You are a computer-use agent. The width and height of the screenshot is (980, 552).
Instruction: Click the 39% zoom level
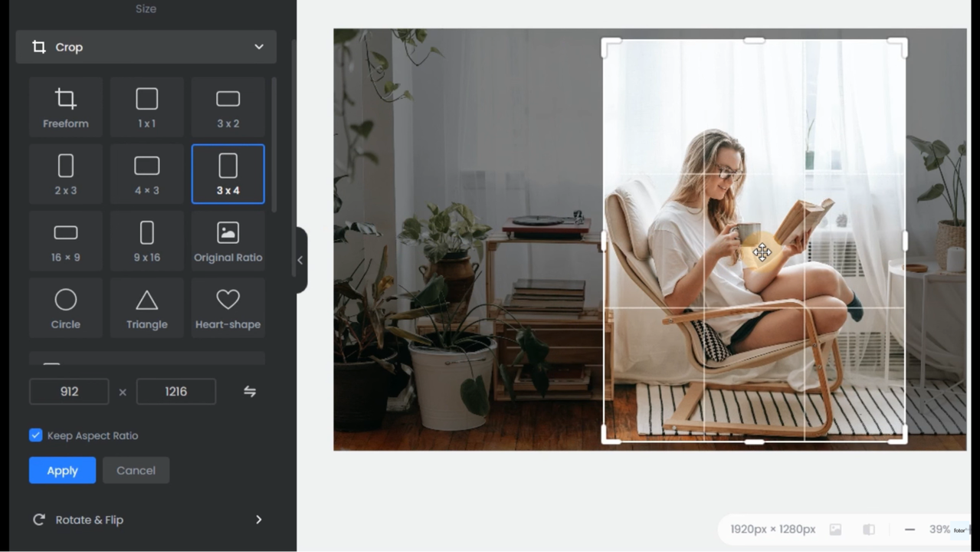click(939, 529)
